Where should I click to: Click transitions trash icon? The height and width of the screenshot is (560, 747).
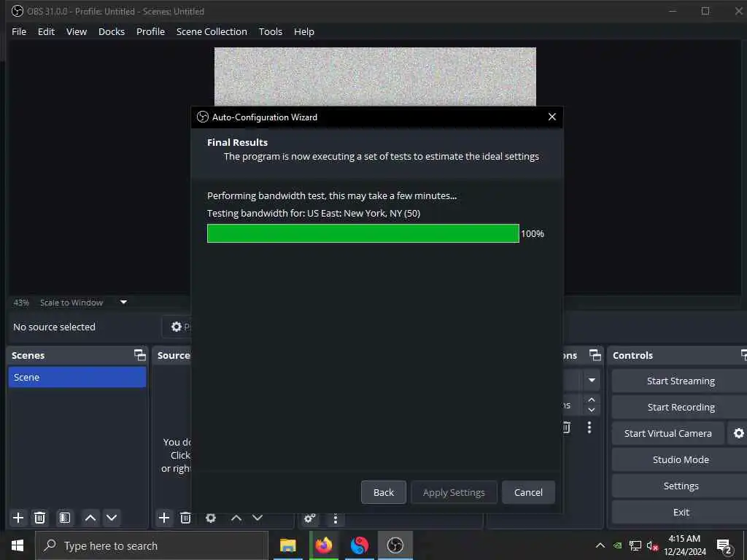click(566, 427)
